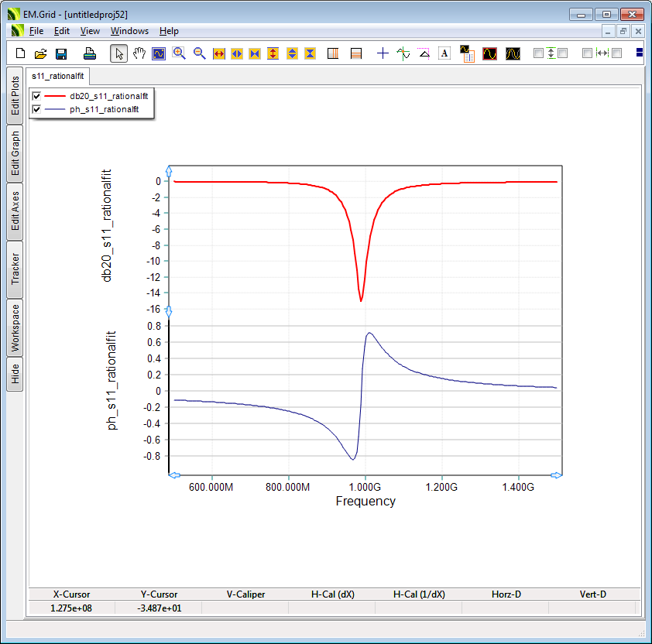The height and width of the screenshot is (644, 652).
Task: Add a text annotation with the A tool
Action: coord(444,53)
